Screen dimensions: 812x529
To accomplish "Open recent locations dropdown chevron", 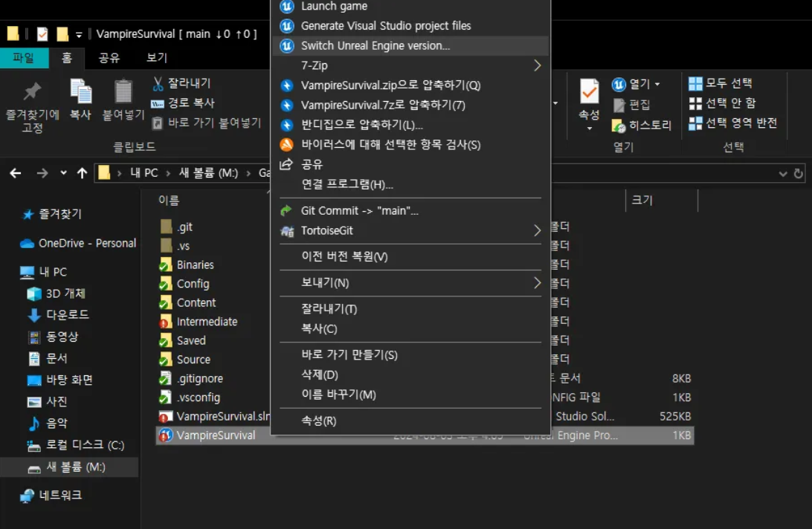I will (63, 173).
